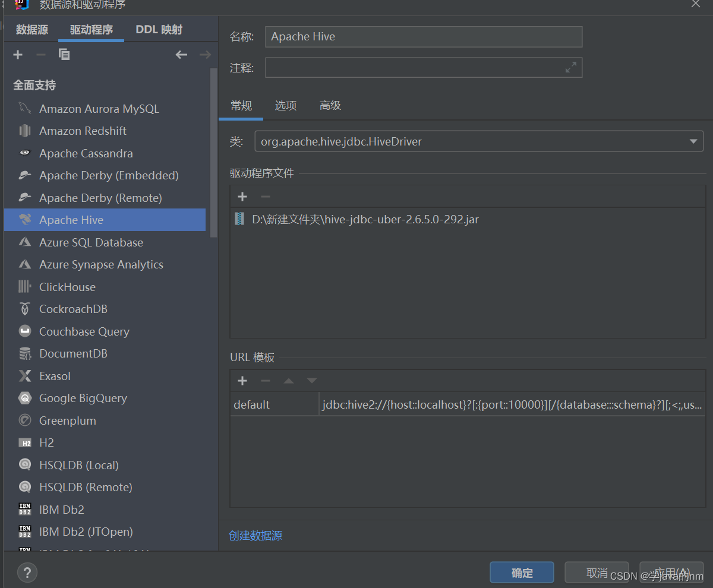Open the 高级 tab
The height and width of the screenshot is (588, 713).
point(330,106)
